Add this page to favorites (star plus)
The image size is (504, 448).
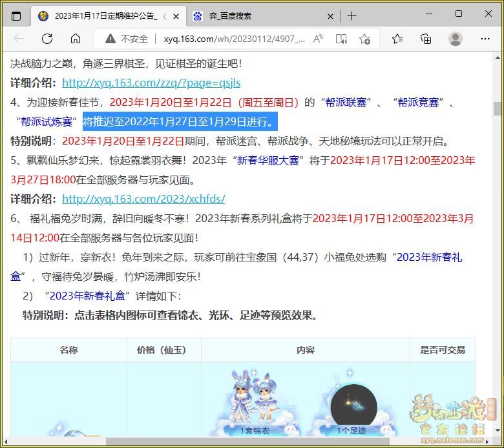pos(364,39)
